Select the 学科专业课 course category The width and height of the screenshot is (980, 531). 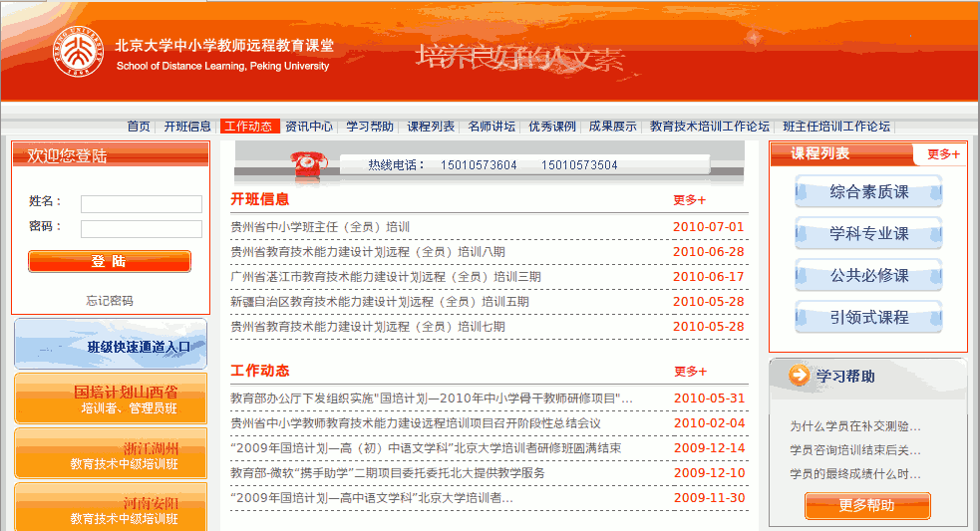pos(868,233)
